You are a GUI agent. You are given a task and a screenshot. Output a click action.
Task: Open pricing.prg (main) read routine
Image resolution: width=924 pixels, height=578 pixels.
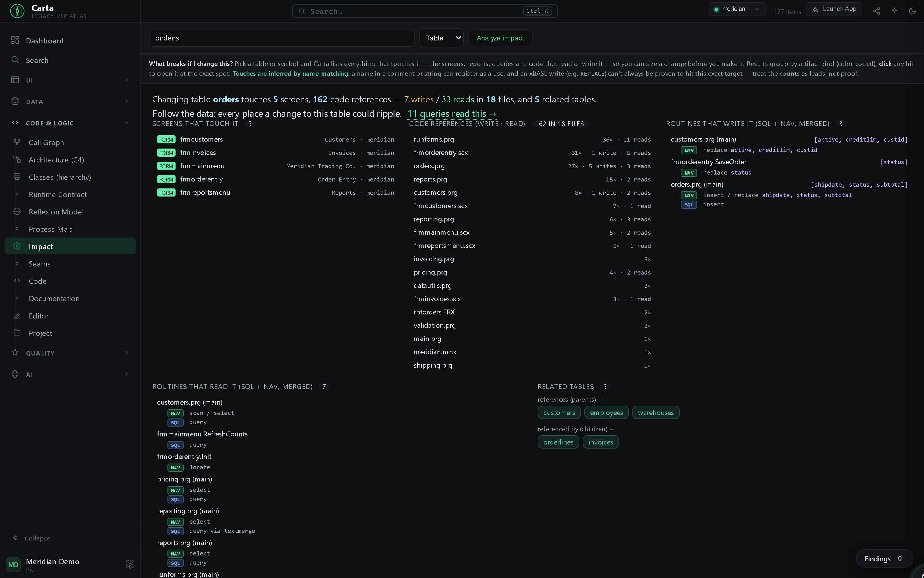tap(184, 479)
